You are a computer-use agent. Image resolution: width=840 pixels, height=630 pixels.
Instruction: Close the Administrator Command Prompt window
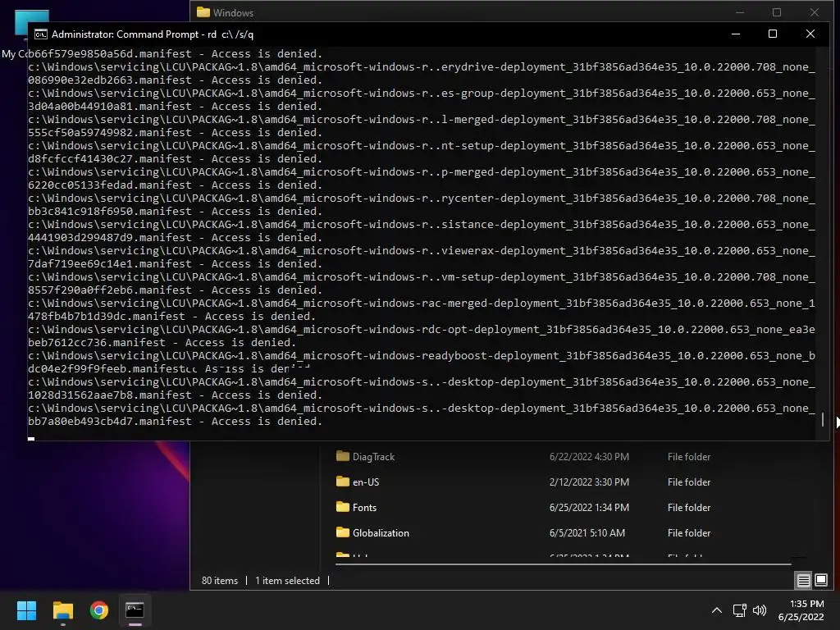[810, 34]
